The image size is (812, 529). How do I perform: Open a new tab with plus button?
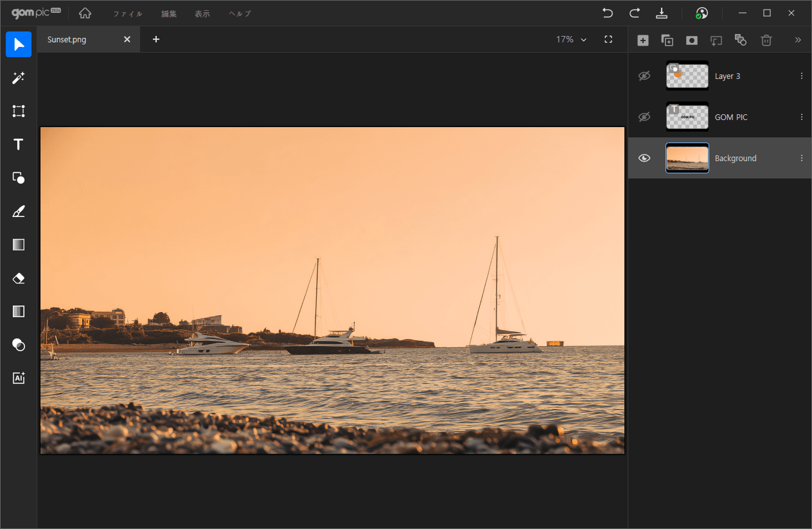156,40
